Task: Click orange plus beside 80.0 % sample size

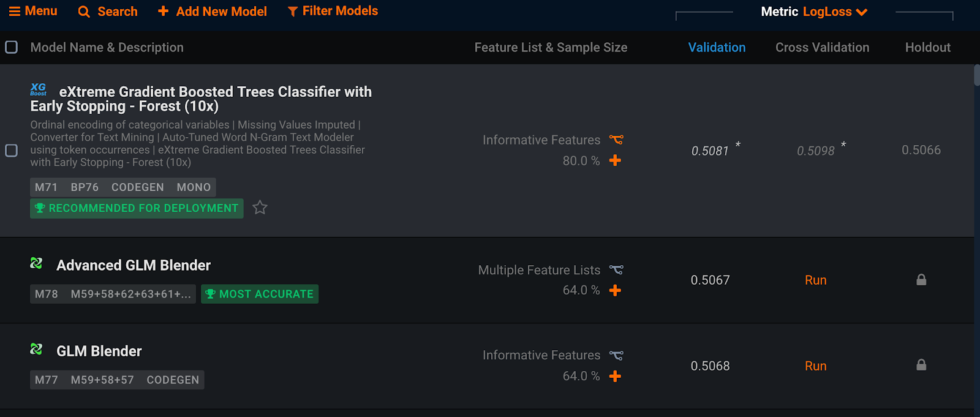Action: coord(615,160)
